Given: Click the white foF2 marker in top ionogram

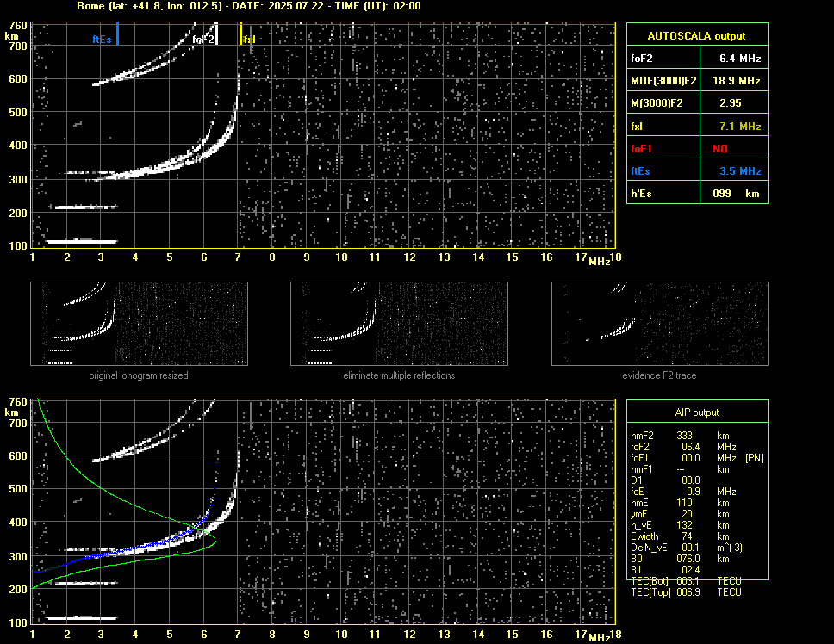Looking at the screenshot, I should 216,34.
